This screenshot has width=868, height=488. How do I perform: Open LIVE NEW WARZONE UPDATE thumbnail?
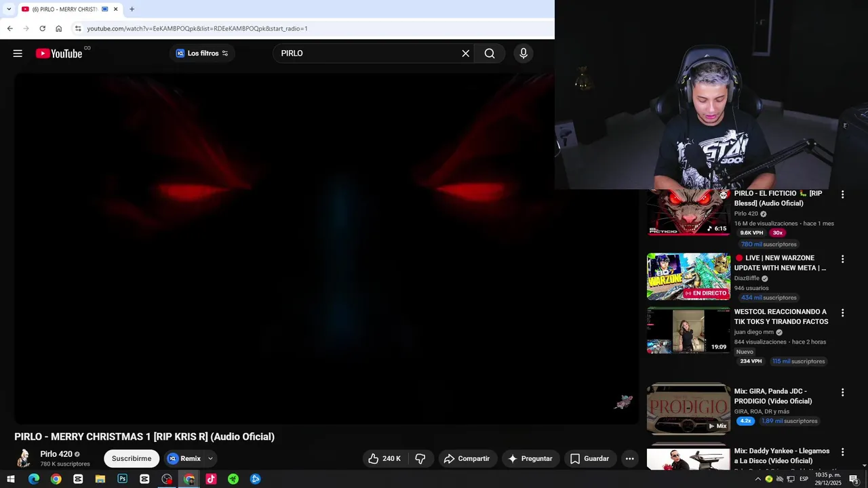tap(688, 277)
